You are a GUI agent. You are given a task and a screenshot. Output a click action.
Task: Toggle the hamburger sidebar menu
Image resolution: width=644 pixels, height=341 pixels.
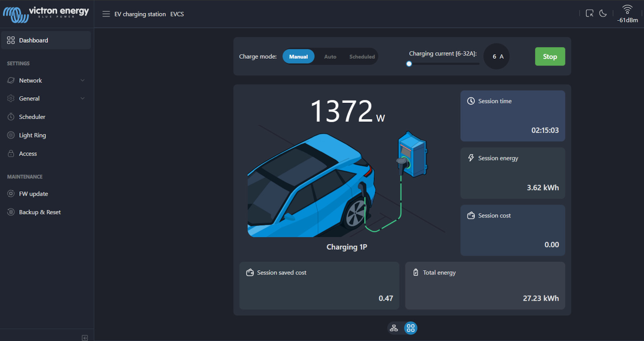click(106, 14)
